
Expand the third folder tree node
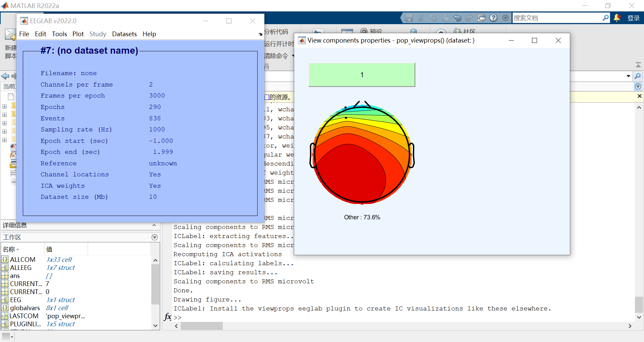pyautogui.click(x=5, y=123)
